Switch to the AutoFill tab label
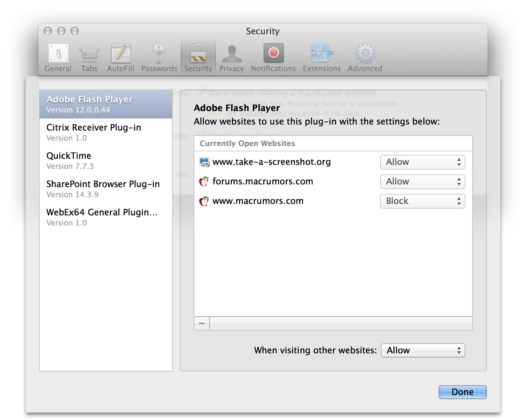The image size is (526, 420). 120,69
